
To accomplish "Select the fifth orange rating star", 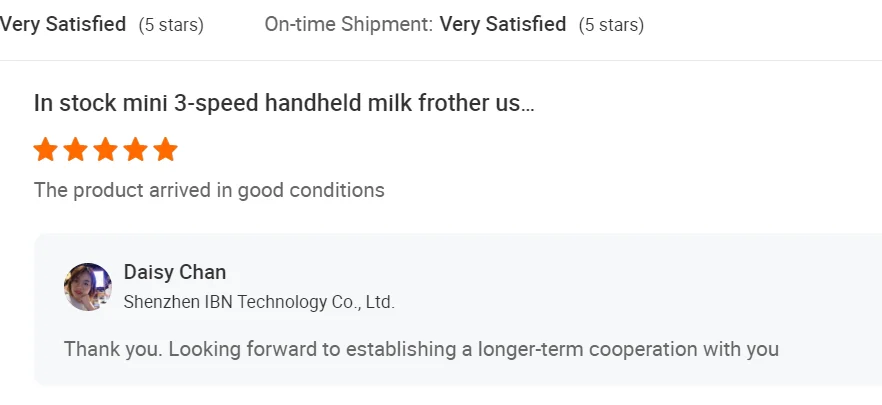I will [x=166, y=150].
